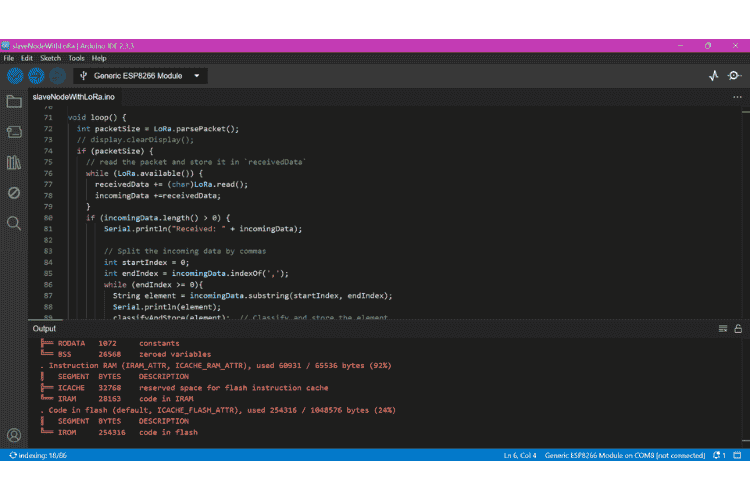Viewport: 750px width, 500px height.
Task: Click the 'while (endIndex >= 0){' line
Action: 154,285
